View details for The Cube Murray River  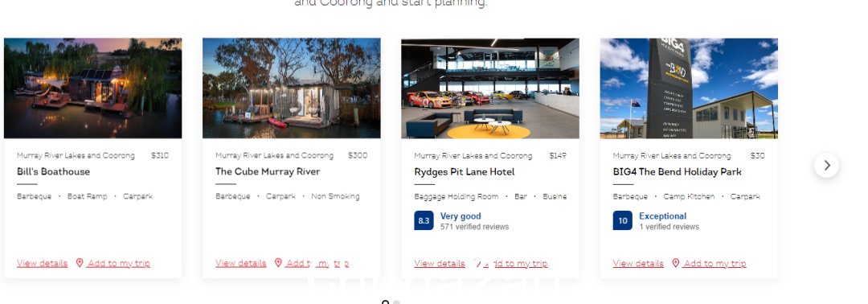tap(241, 264)
